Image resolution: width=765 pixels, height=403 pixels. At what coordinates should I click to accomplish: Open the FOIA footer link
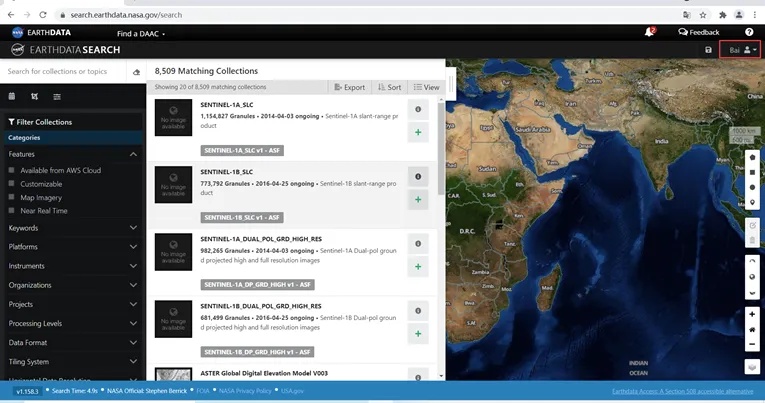202,391
